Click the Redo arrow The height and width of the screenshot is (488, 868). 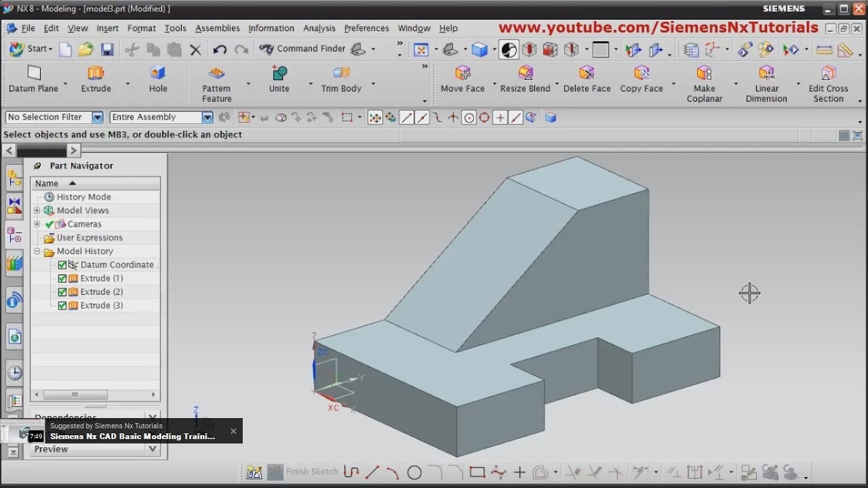[x=241, y=49]
